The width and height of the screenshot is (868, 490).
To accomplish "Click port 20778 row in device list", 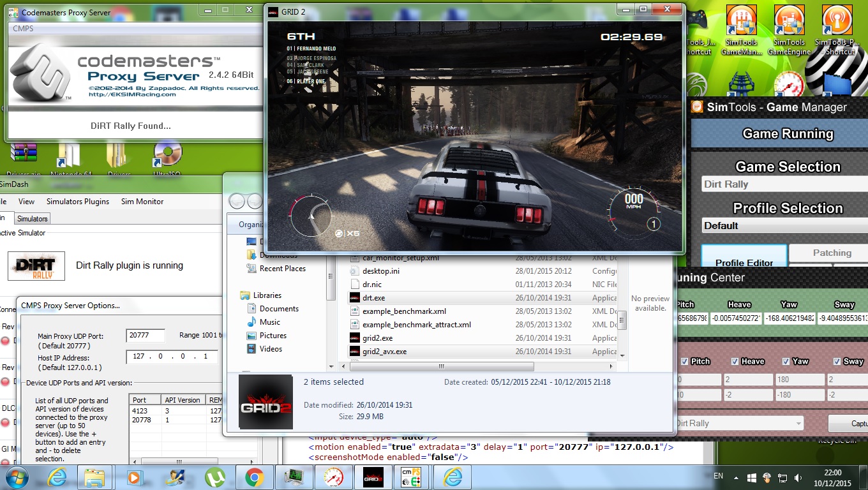I will coord(176,420).
